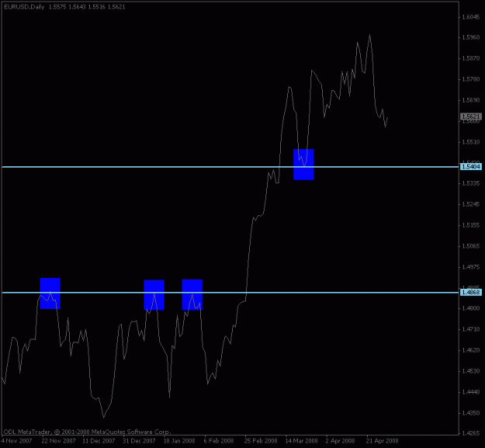Click the 6 Feb 2008 date label

click(x=219, y=440)
